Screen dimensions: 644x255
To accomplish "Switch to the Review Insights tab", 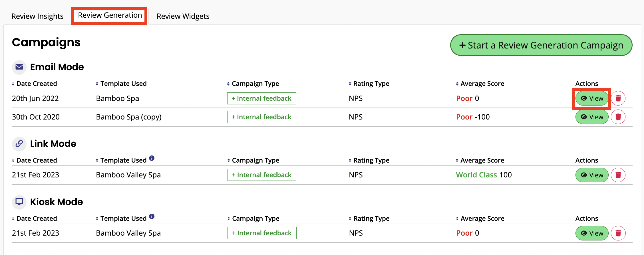I will (37, 16).
